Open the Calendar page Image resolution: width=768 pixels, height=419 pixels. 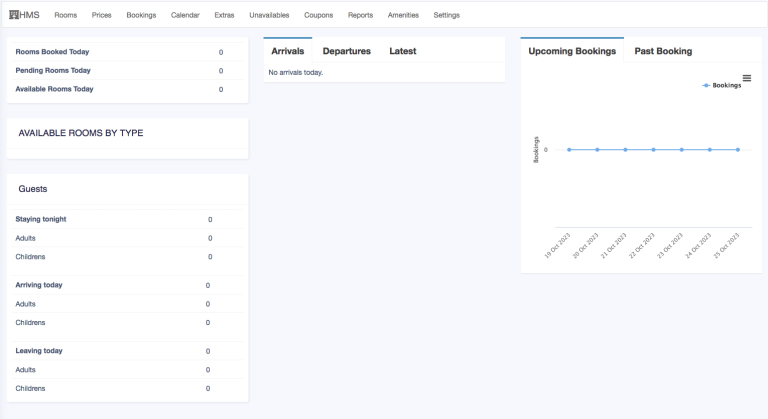185,15
